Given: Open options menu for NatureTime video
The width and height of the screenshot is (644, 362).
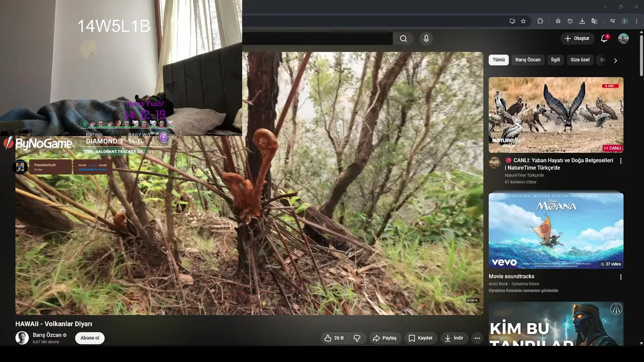Looking at the screenshot, I should (x=620, y=161).
